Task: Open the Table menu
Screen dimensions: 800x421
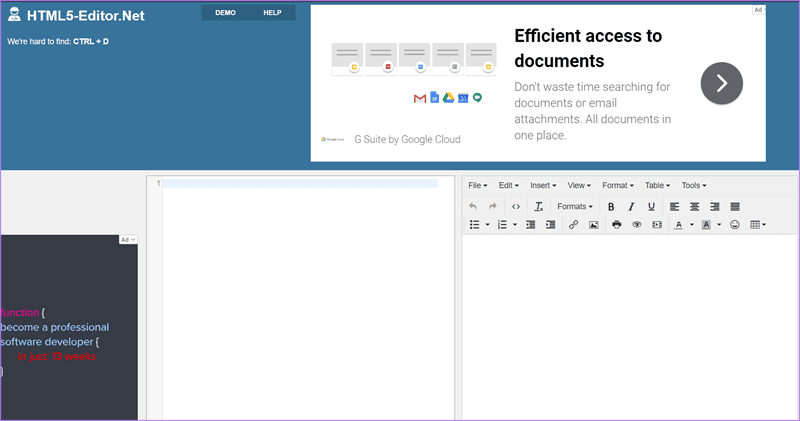Action: (658, 185)
